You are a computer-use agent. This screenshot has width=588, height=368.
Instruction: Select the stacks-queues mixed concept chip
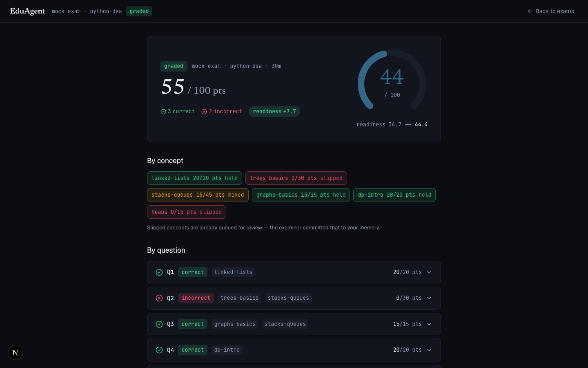pos(198,195)
